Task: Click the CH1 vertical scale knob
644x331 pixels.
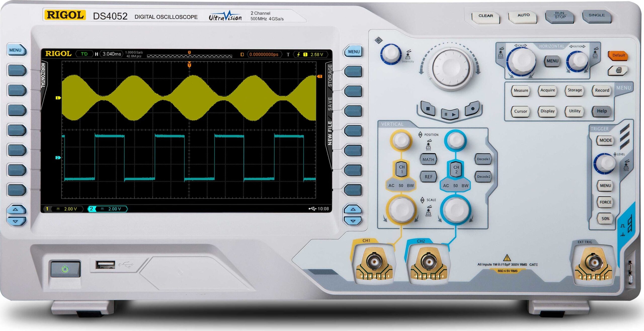Action: tap(401, 210)
